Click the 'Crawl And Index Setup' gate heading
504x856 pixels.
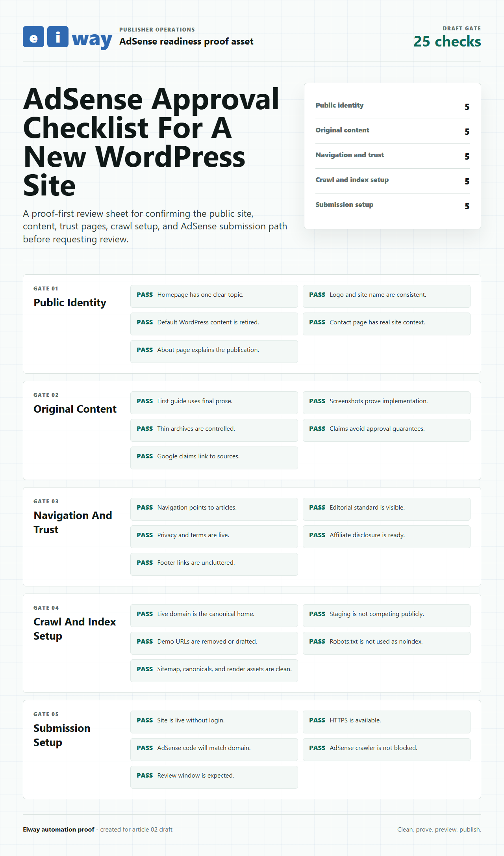coord(75,629)
